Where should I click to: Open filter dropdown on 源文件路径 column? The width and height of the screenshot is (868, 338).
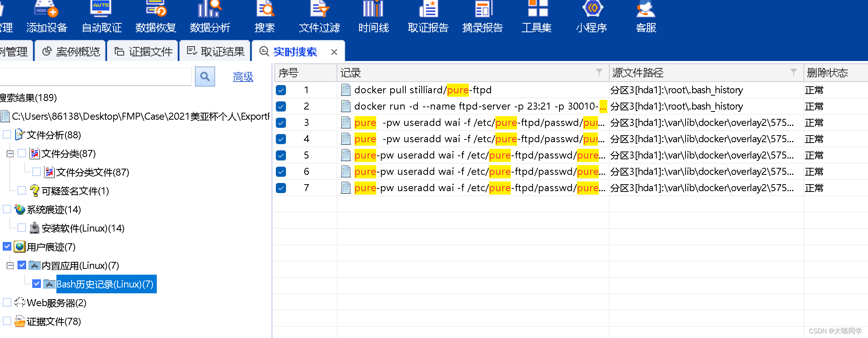[794, 72]
